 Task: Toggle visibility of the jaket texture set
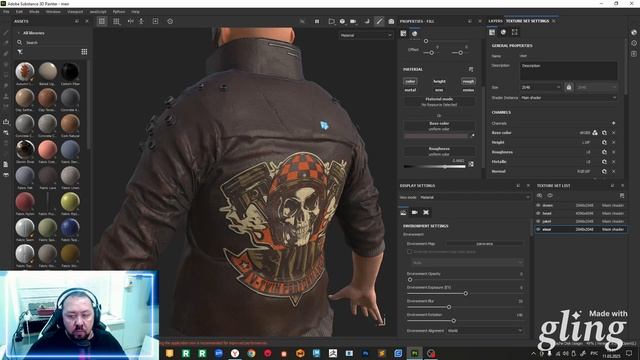click(538, 221)
